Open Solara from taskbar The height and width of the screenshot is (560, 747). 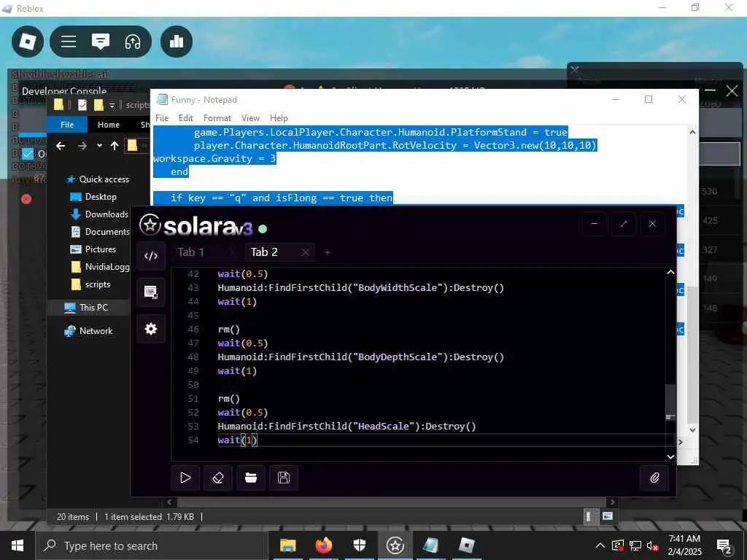click(x=395, y=545)
